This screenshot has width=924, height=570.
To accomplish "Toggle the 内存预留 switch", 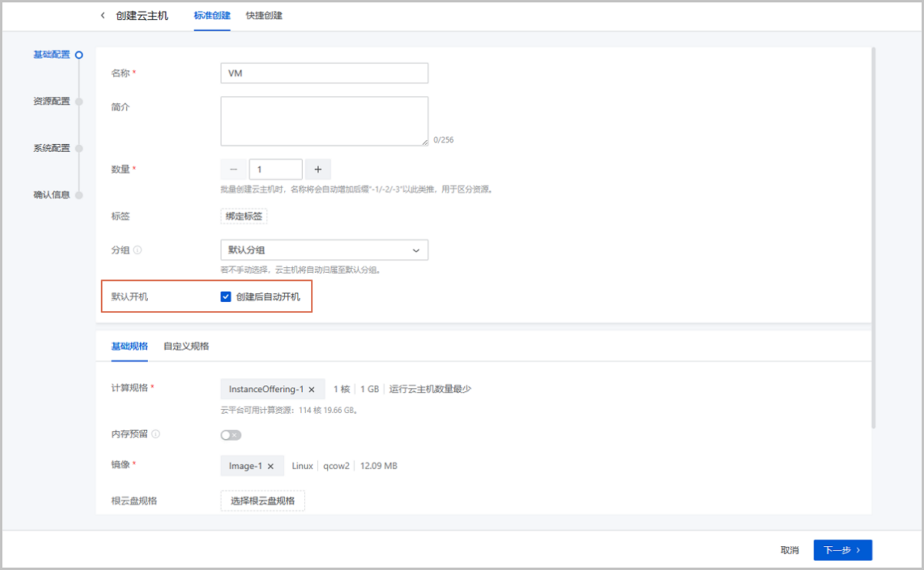I will click(230, 435).
